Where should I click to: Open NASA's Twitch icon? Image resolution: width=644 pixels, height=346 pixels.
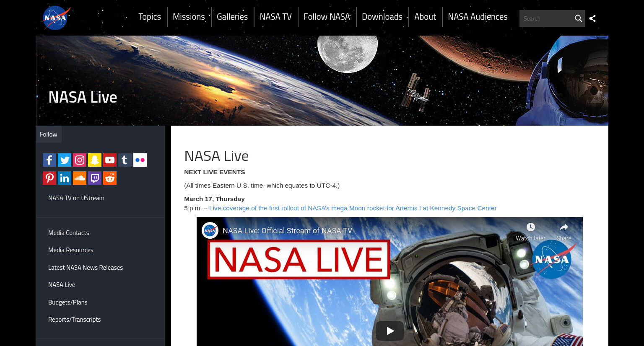point(95,178)
